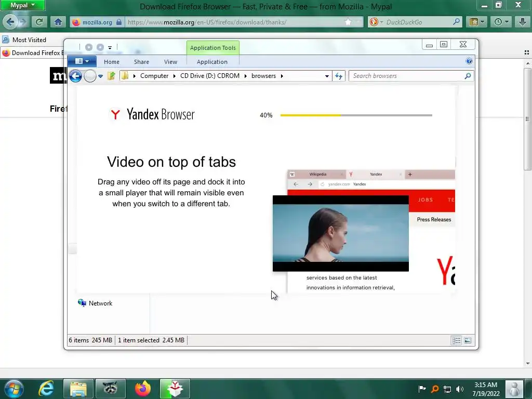532x399 pixels.
Task: Open the Windows Start orb
Action: click(14, 389)
